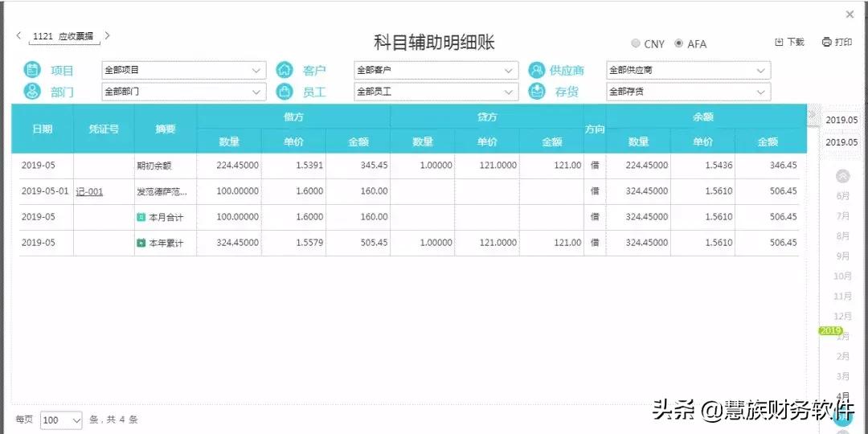
Task: Click the 客户 customer house icon
Action: [285, 70]
